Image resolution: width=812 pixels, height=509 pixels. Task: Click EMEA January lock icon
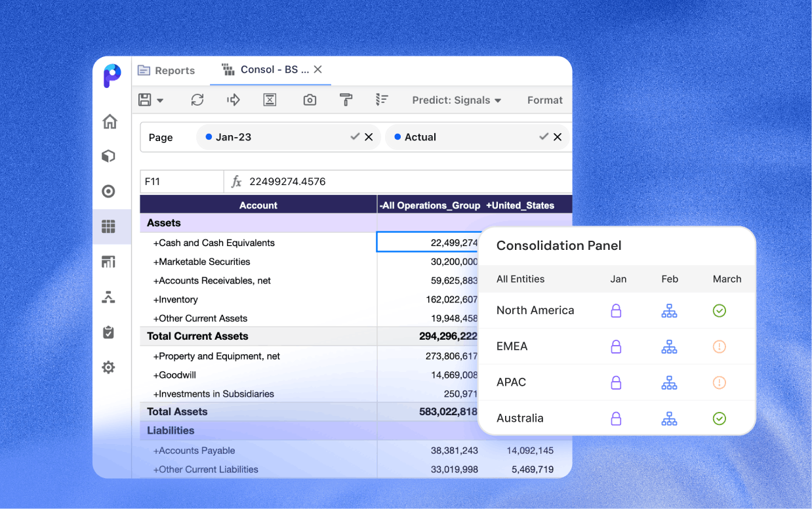click(616, 347)
